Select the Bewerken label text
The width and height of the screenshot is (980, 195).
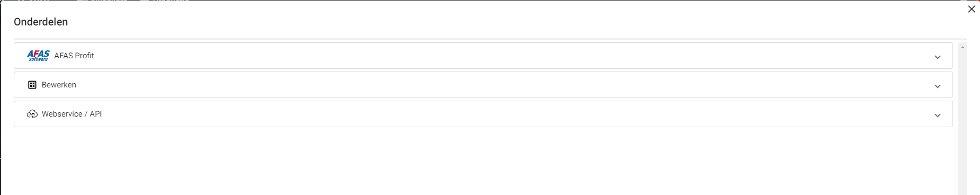pos(59,85)
